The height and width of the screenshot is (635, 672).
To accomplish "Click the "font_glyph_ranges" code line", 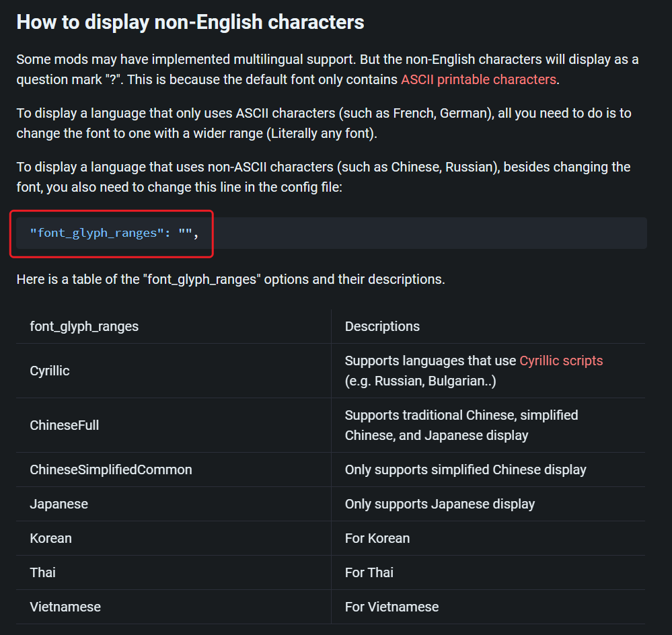I will (x=114, y=233).
